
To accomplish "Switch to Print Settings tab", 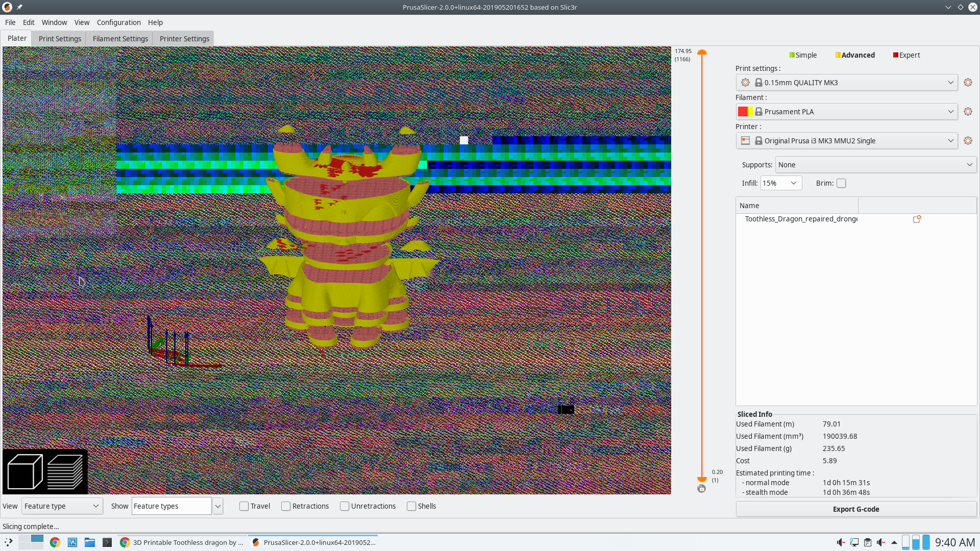I will pos(60,39).
